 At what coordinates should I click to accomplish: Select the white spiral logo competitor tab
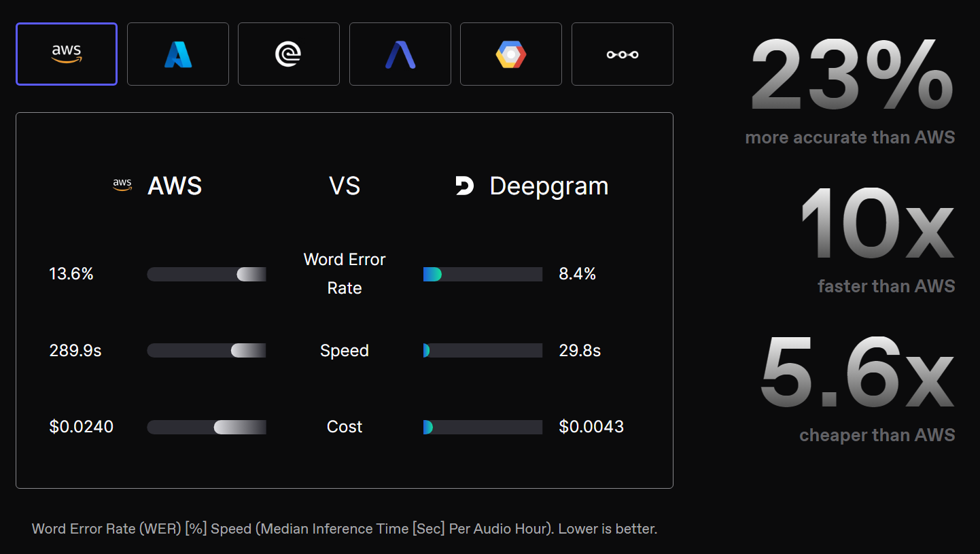point(289,54)
